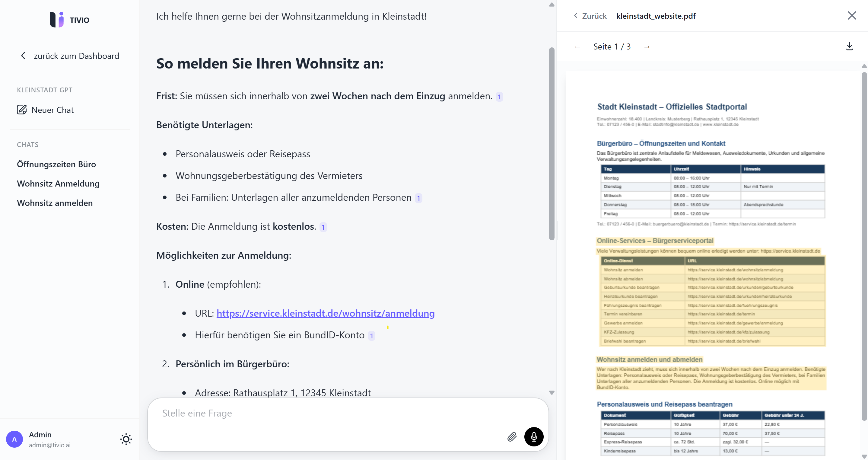Click the TIVIO logo

pyautogui.click(x=70, y=20)
